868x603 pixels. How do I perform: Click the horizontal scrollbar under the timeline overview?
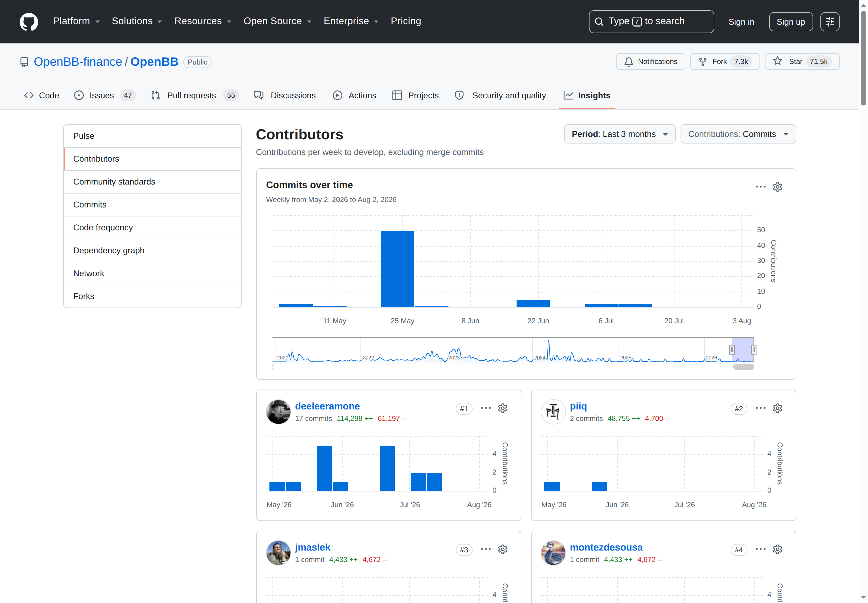coord(743,367)
